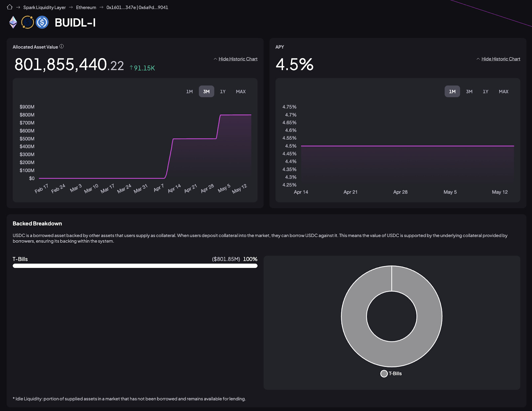Viewport: 532px width, 411px height.
Task: Select MAX range on the APY chart
Action: point(503,91)
